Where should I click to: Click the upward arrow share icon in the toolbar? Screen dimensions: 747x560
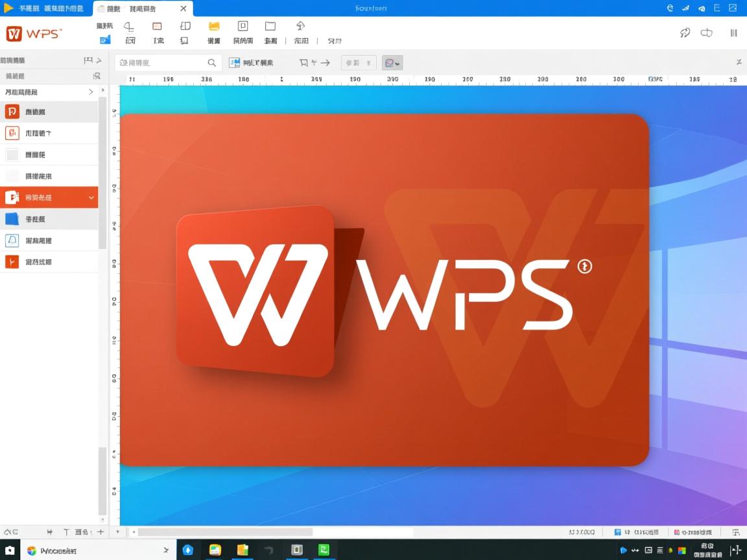[300, 26]
